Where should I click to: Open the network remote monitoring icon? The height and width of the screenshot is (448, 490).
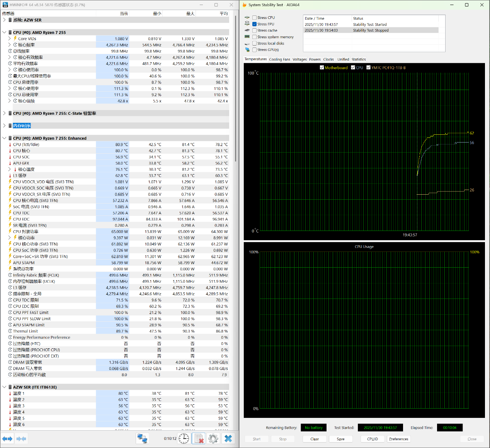142,439
